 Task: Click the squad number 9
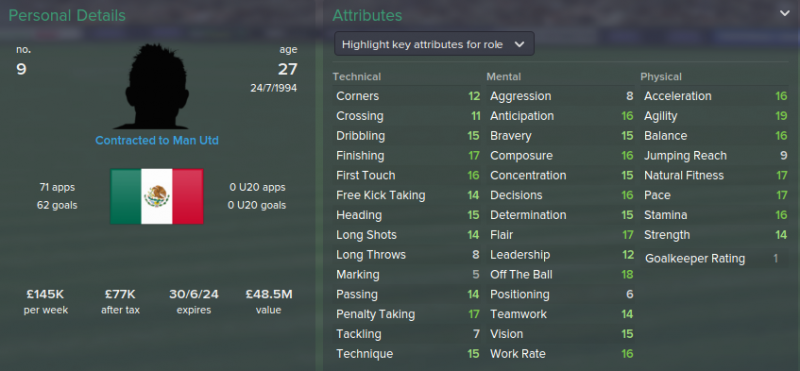[21, 69]
